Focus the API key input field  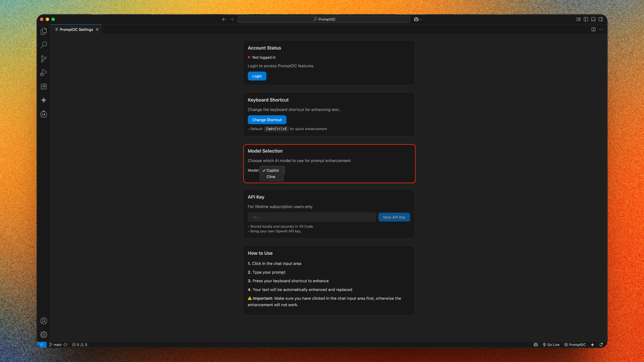click(x=312, y=217)
